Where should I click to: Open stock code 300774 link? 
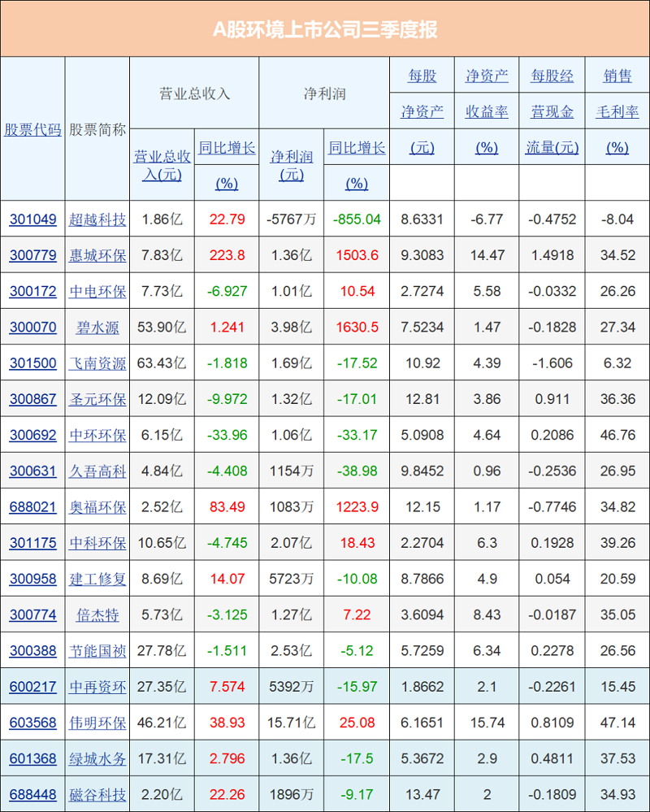[x=32, y=614]
